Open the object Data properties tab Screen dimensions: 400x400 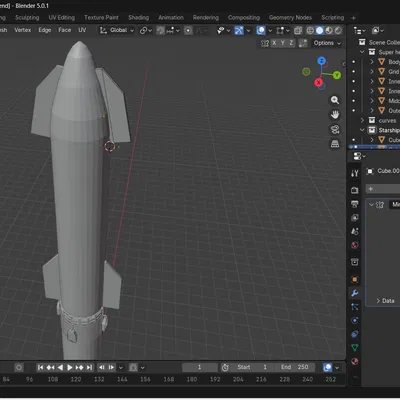(355, 348)
